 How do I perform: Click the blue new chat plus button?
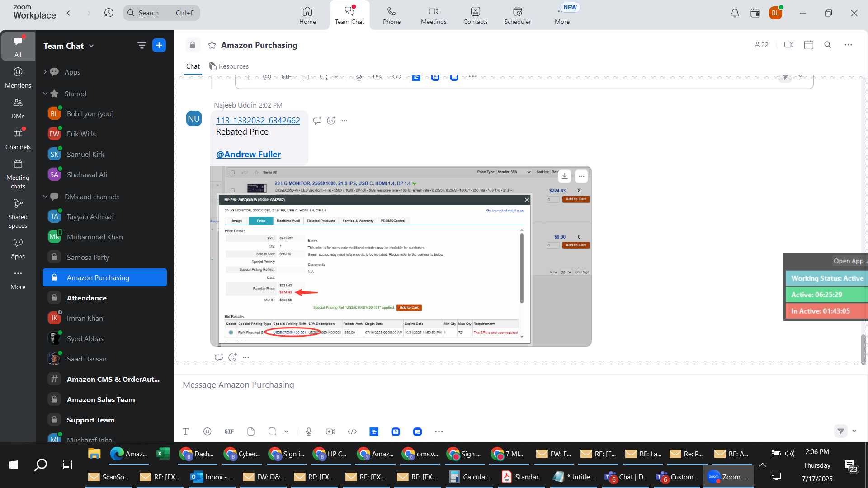(x=159, y=45)
